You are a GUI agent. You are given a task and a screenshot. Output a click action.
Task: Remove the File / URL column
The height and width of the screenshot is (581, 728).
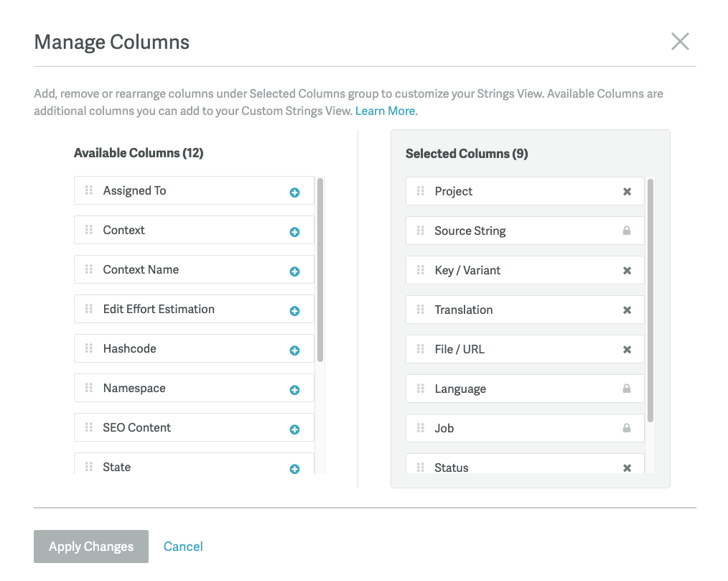(626, 349)
